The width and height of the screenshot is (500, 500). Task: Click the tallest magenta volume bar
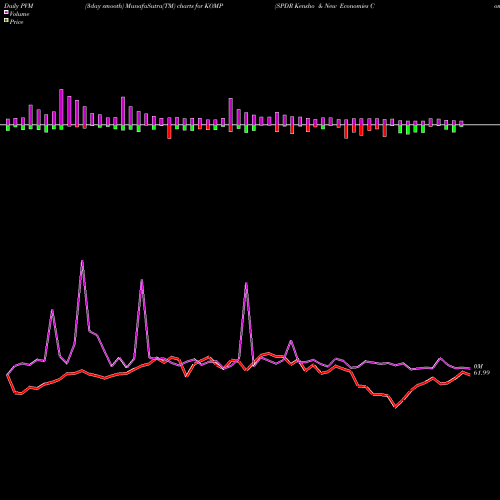click(61, 107)
